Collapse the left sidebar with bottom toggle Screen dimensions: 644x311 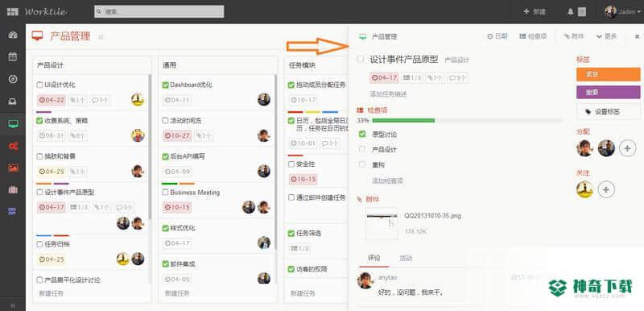[x=13, y=305]
